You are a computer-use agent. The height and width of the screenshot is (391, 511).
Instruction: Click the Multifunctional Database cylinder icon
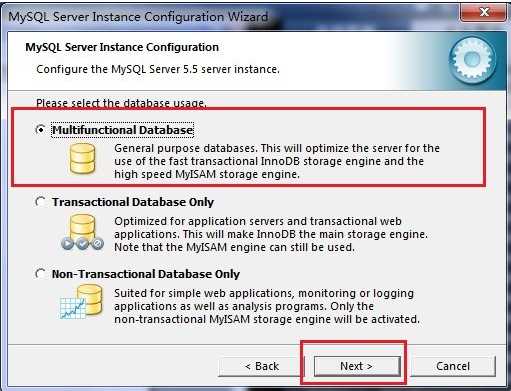[x=82, y=159]
